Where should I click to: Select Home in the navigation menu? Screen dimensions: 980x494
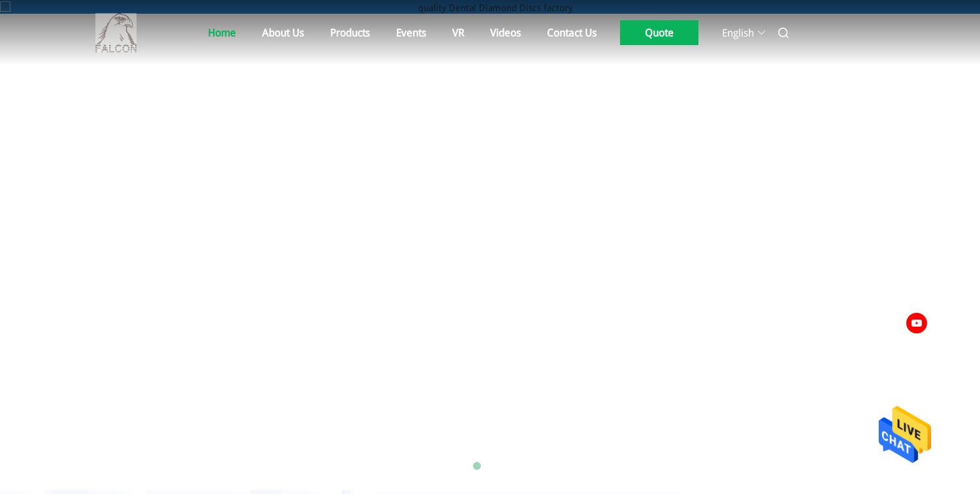(x=221, y=33)
